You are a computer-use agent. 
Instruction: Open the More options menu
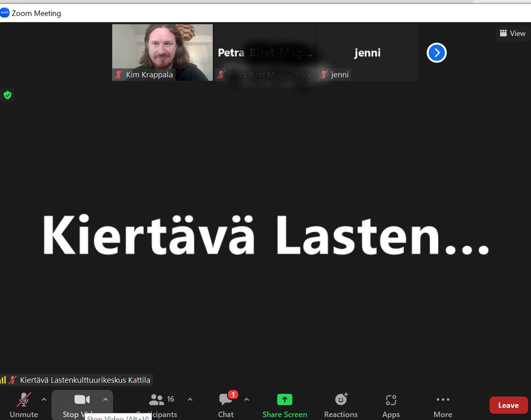[443, 405]
